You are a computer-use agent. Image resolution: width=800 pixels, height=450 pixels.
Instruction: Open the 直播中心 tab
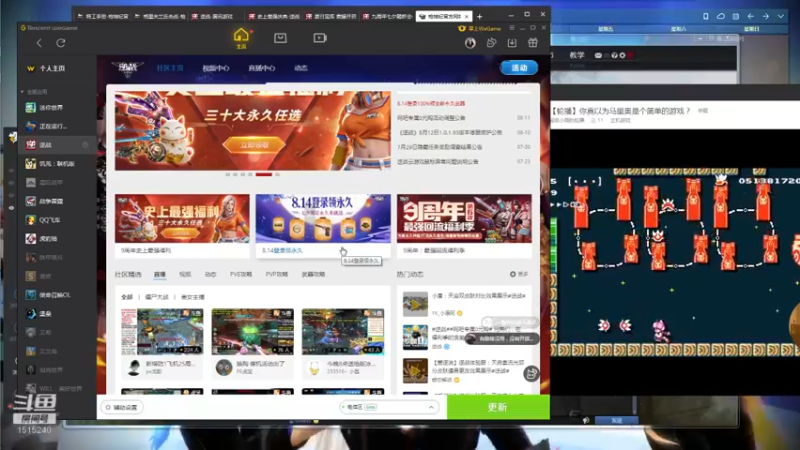click(x=261, y=68)
